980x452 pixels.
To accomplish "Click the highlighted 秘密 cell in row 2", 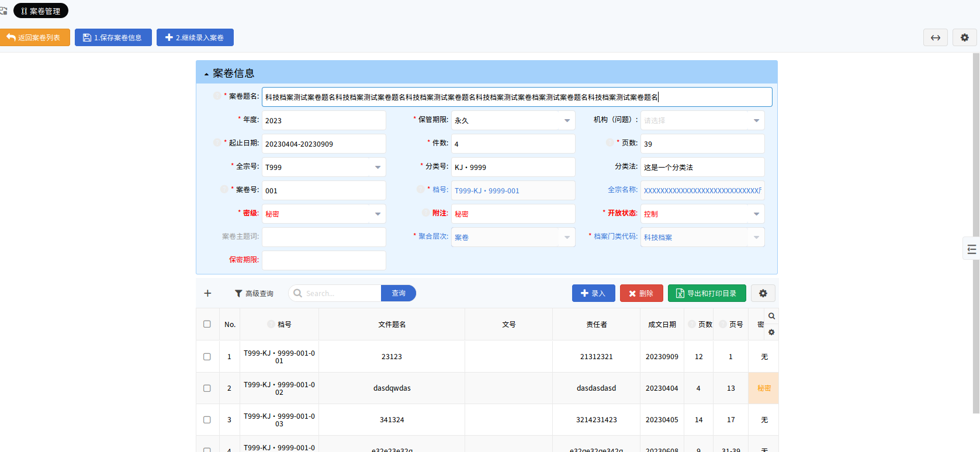I will point(764,388).
